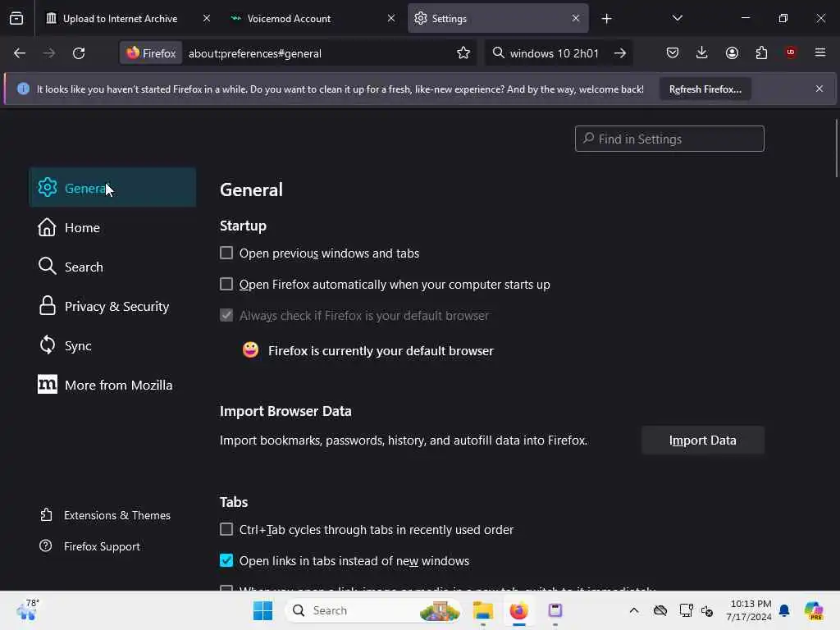Click the Firefox taskbar icon
The image size is (840, 630).
coord(518,610)
